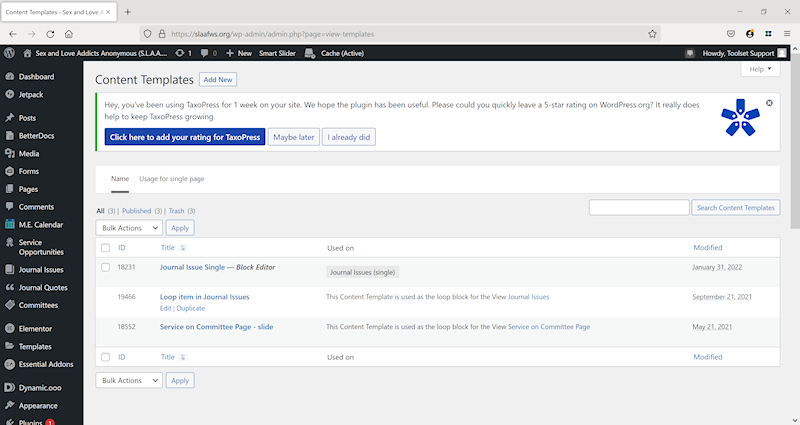Click the Appearance brush icon
800x425 pixels.
point(10,406)
